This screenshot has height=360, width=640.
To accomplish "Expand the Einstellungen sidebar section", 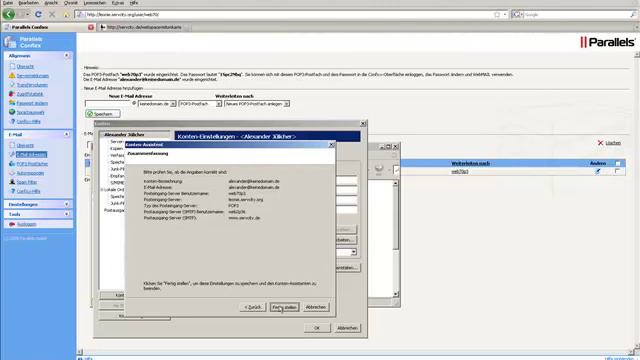I will pyautogui.click(x=67, y=204).
